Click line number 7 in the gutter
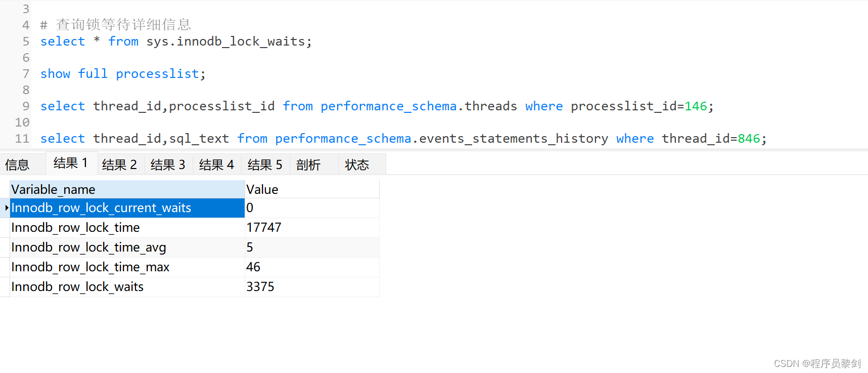The width and height of the screenshot is (868, 373). point(26,74)
